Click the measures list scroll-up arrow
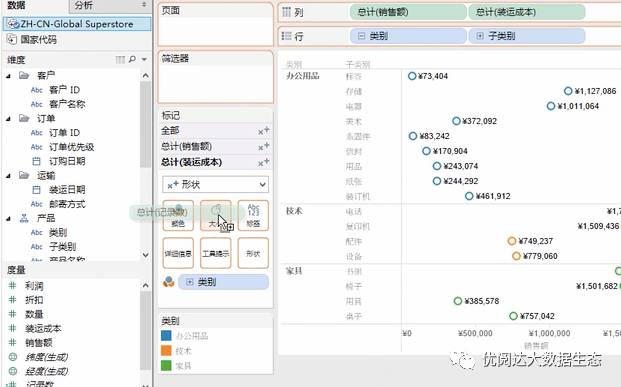 click(x=145, y=285)
